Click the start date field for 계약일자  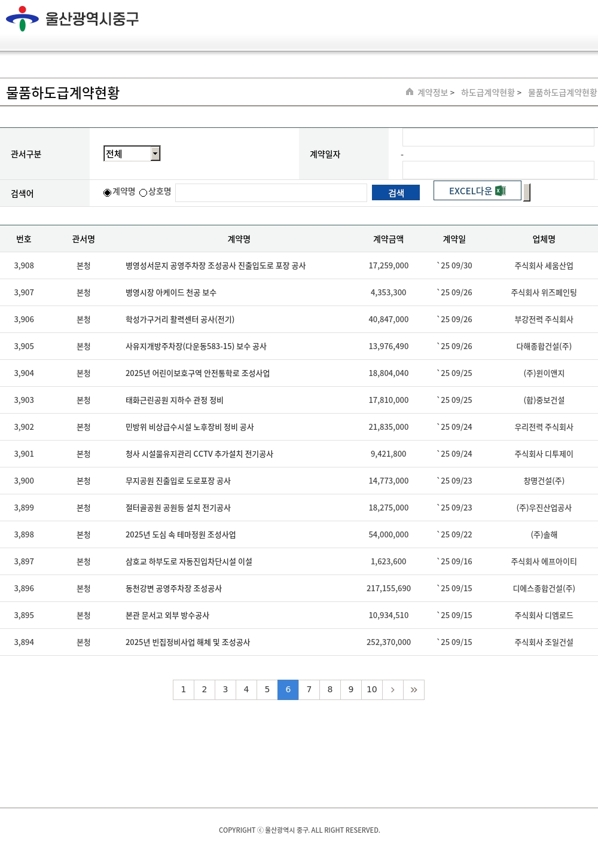pyautogui.click(x=498, y=137)
